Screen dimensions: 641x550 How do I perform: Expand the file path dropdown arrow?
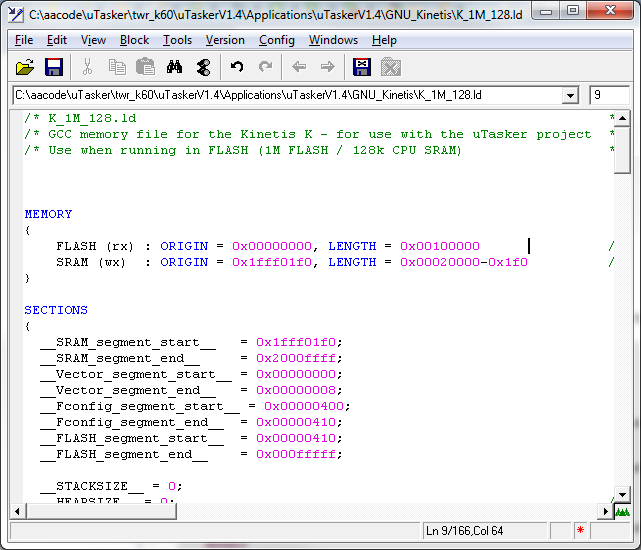(x=570, y=96)
